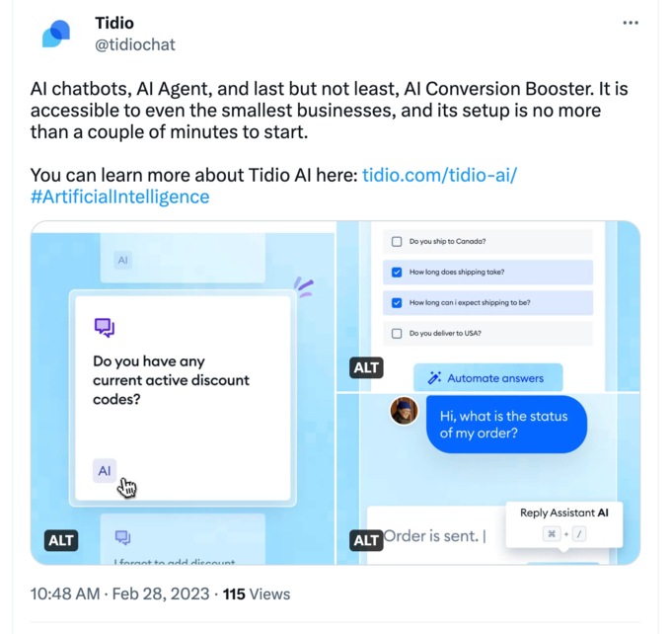Click the Tidio profile avatar logo
The height and width of the screenshot is (634, 672).
56,34
